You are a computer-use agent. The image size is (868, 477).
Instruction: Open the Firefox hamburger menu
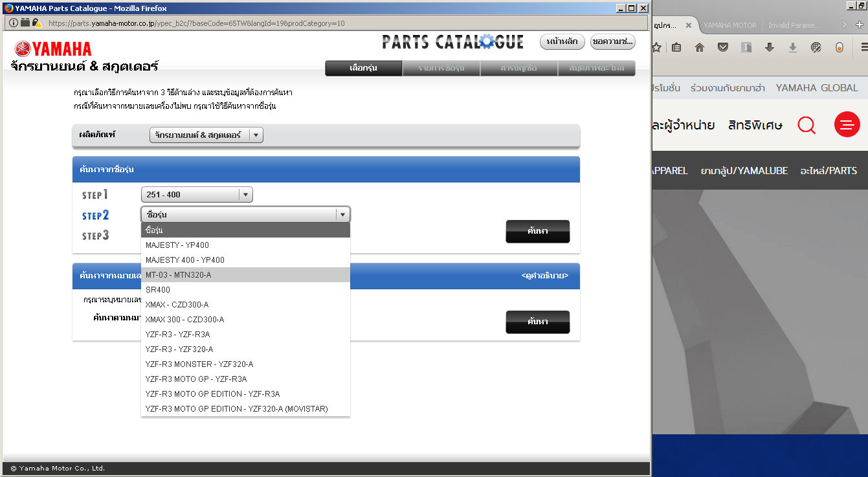(864, 47)
